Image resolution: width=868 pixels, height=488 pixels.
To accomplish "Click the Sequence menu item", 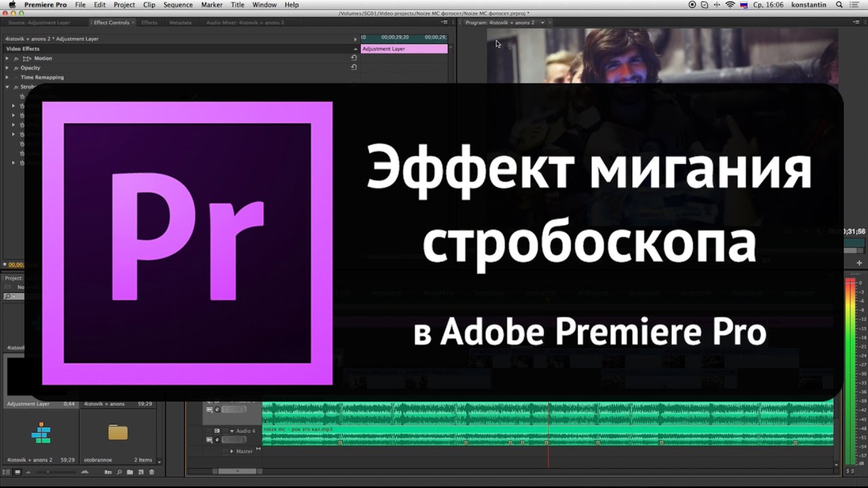I will 178,5.
